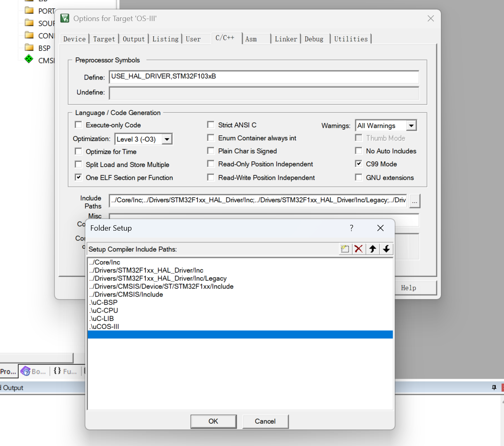Select the Inc/Legacy path entry

click(240, 278)
